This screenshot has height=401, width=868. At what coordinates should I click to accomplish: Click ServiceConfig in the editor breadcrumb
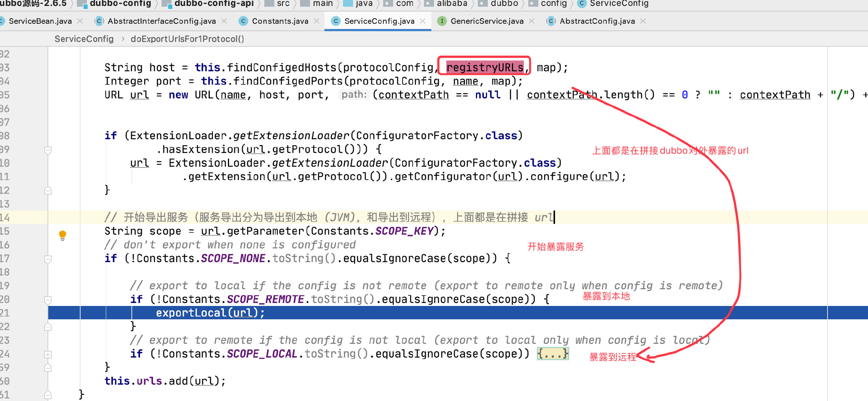(84, 39)
